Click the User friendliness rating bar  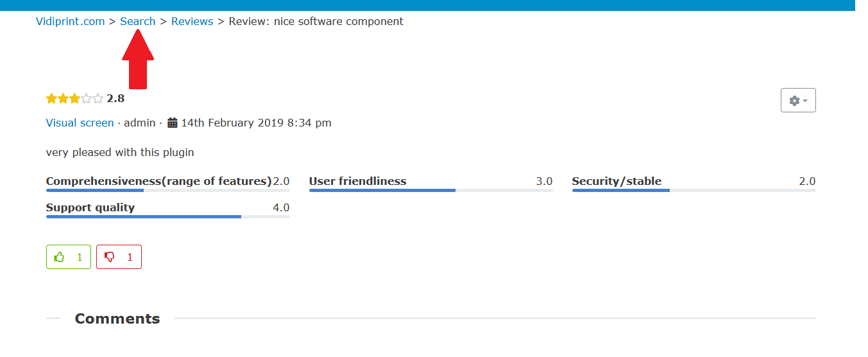[x=430, y=190]
